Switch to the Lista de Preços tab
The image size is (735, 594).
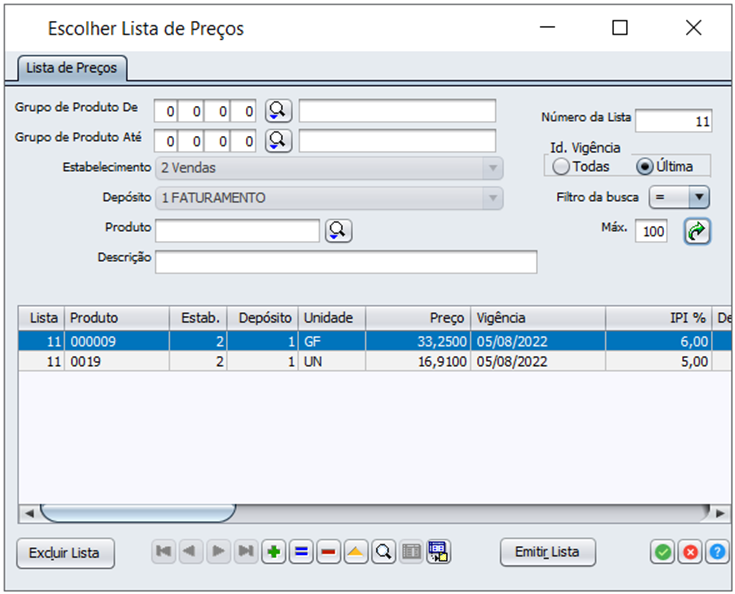click(72, 68)
